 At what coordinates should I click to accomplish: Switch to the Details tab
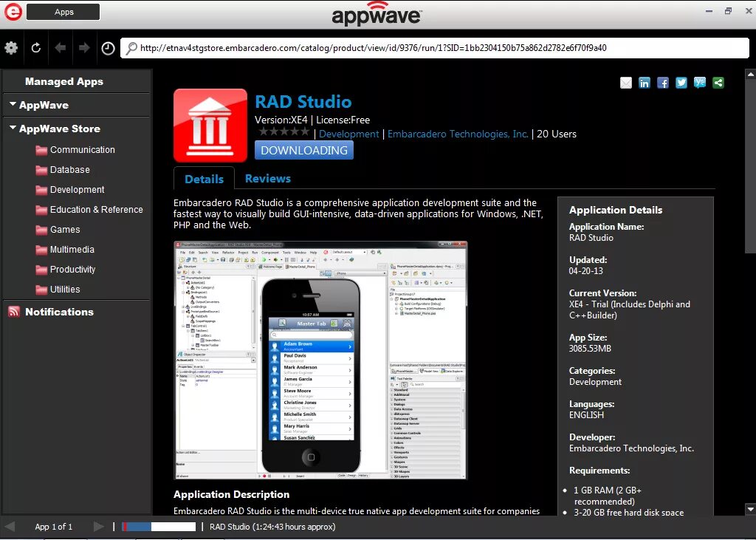coord(204,179)
